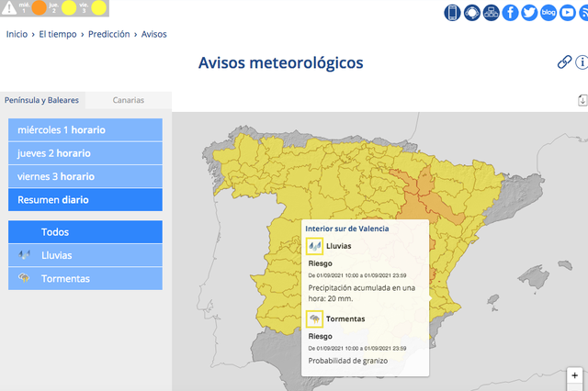Click the lifebuoy help icon in the header
Screen dimensions: 588x391
point(471,13)
